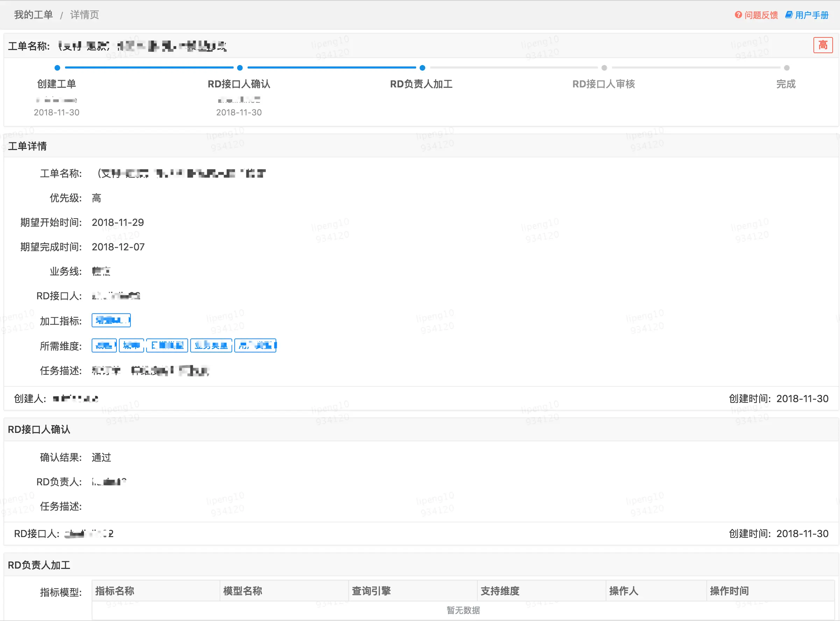This screenshot has height=621, width=840.
Task: Go to 我的工单 breadcrumb
Action: coord(34,15)
